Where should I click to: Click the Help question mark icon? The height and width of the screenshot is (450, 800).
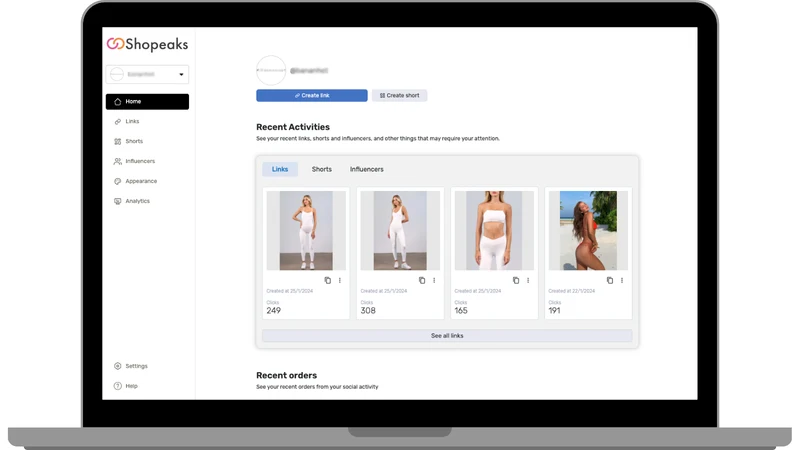tap(118, 386)
